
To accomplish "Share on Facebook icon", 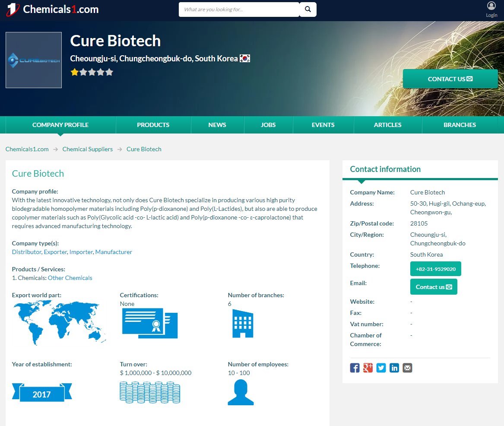I will [355, 368].
